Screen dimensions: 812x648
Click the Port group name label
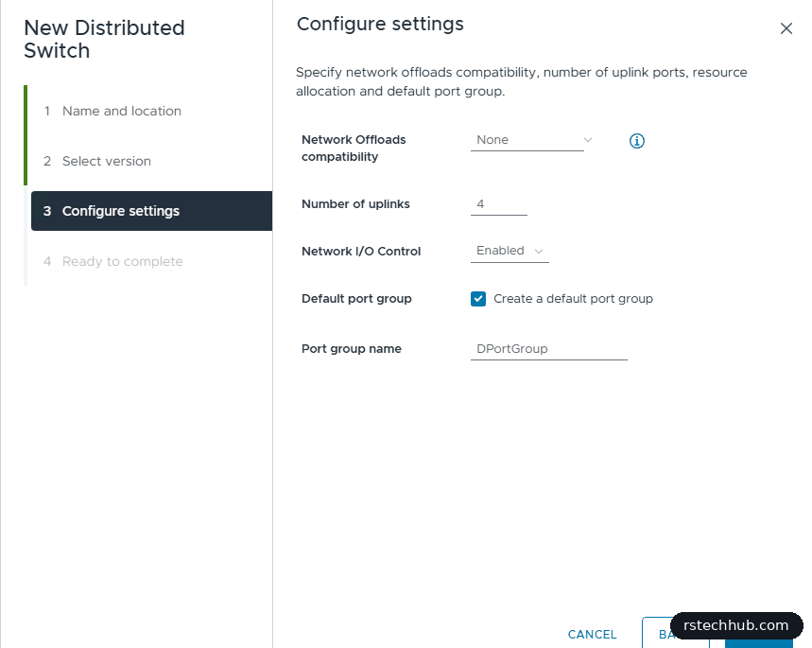point(351,349)
